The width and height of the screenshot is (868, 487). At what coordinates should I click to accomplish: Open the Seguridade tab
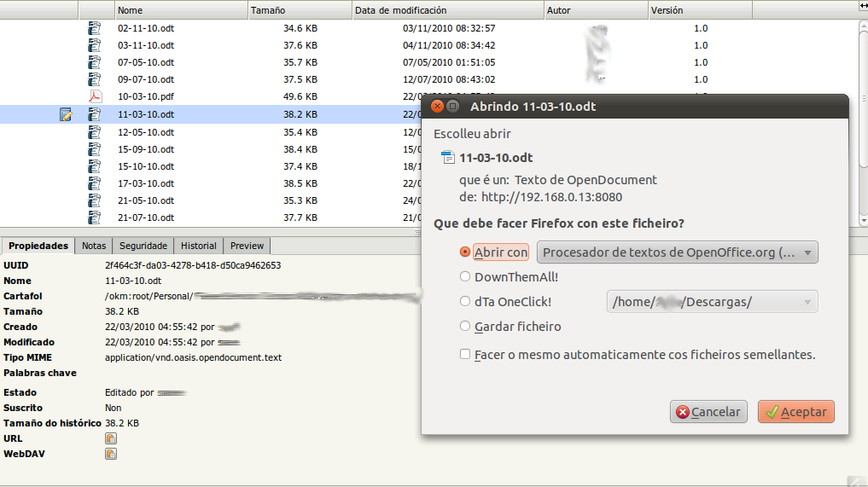[x=143, y=246]
